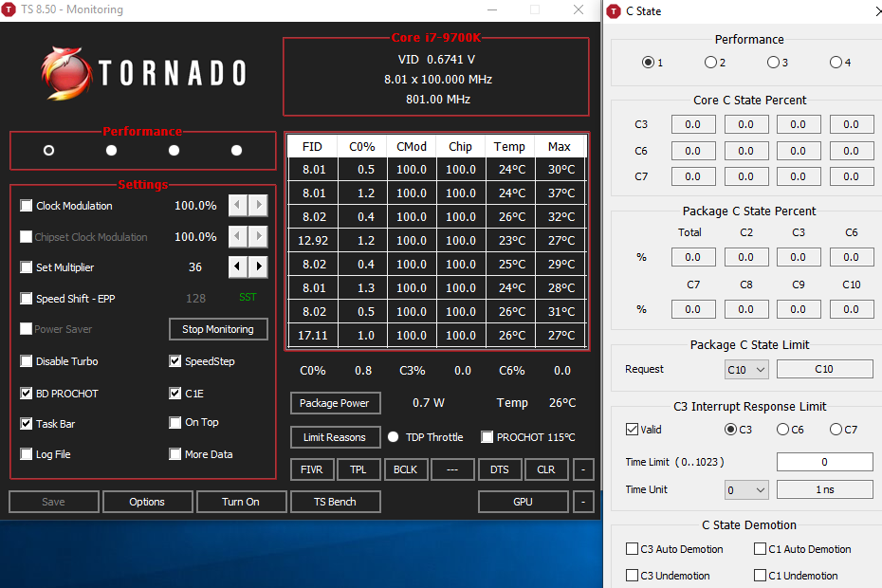Select second Performance profile dot in Monitoring window
Screen dimensions: 882x588
111,150
